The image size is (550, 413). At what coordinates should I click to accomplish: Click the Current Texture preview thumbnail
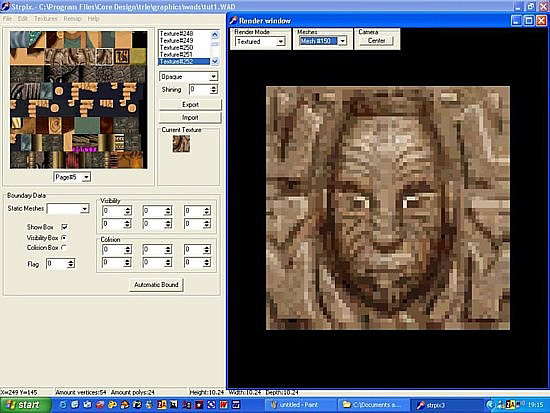(181, 144)
